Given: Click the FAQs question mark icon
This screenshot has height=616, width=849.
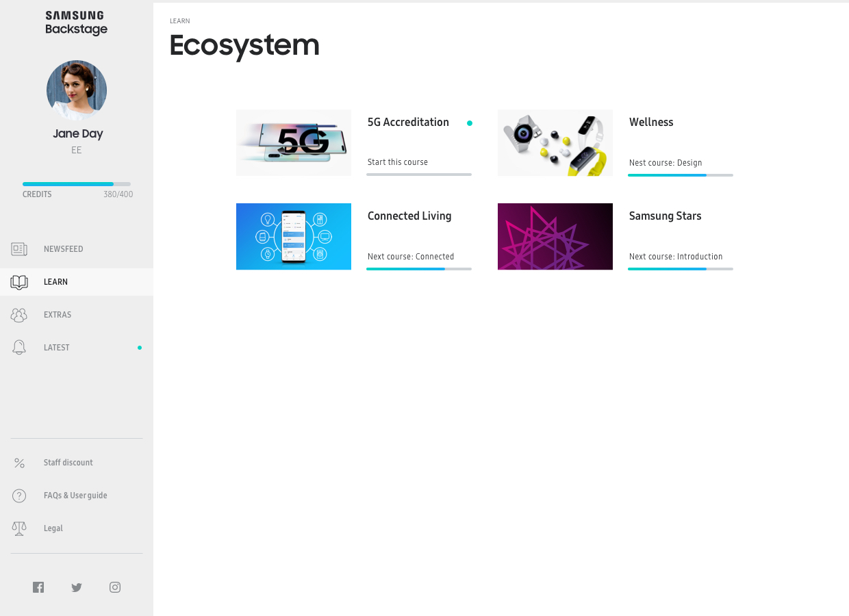Looking at the screenshot, I should point(19,496).
